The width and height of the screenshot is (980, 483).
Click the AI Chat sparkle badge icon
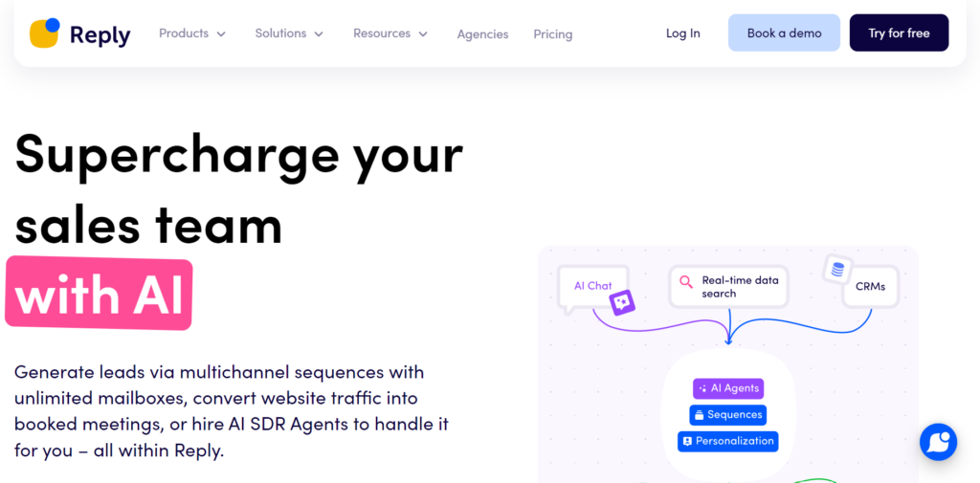coord(622,303)
